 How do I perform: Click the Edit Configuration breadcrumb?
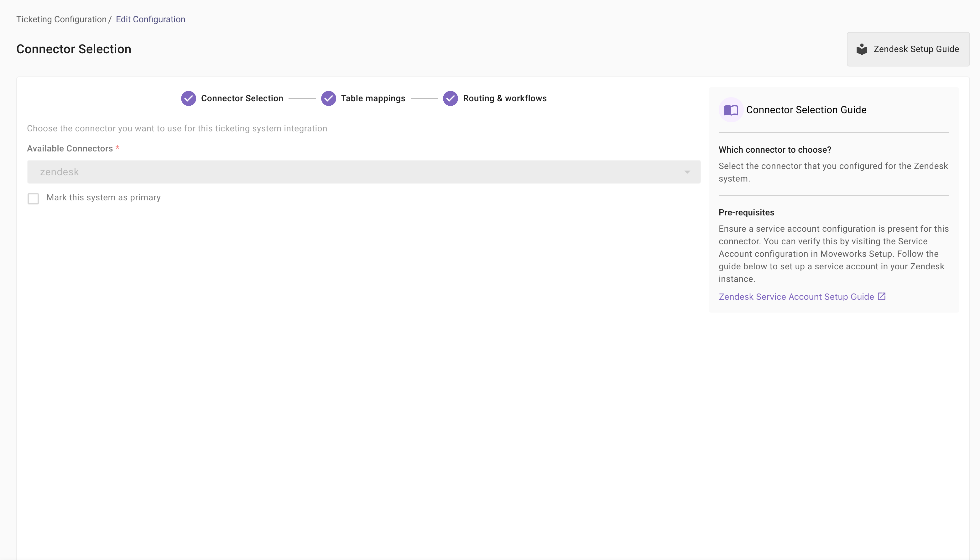point(150,19)
